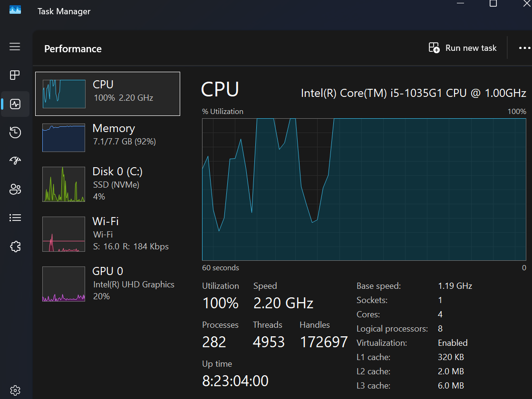Viewport: 532px width, 399px height.
Task: Click the large CPU utilization graph
Action: (x=364, y=189)
